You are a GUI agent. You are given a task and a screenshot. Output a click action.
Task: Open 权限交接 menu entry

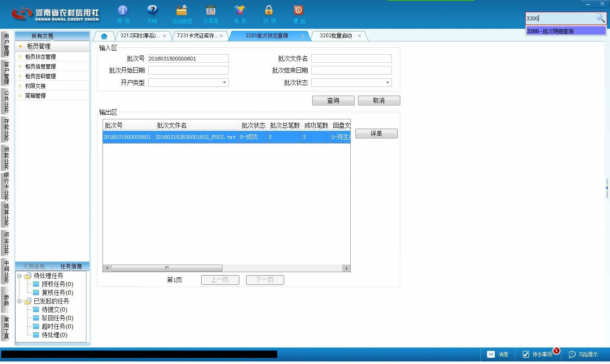[35, 86]
